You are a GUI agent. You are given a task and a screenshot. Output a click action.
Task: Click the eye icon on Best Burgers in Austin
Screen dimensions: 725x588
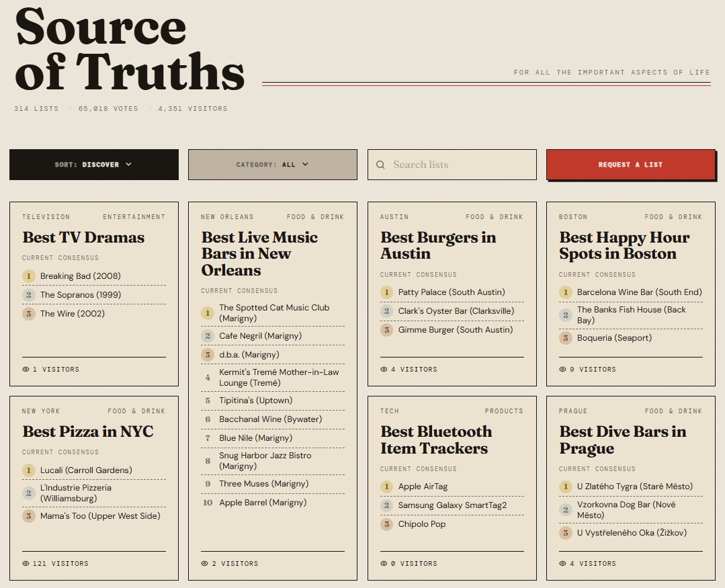384,370
